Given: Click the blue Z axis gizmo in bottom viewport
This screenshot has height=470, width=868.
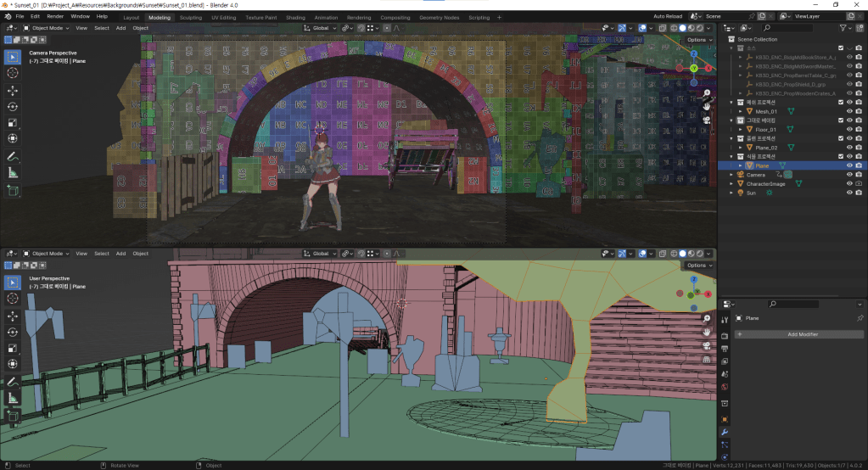Looking at the screenshot, I should (x=694, y=278).
